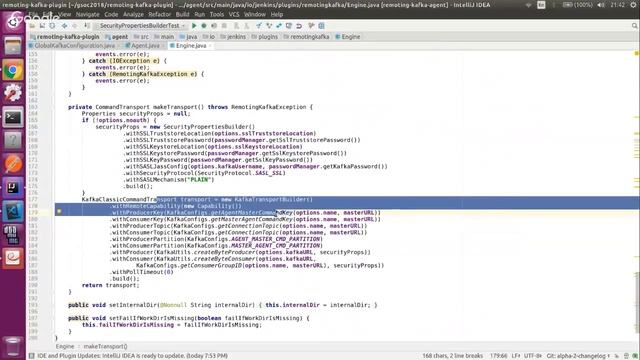Open the Analyze menu
Image resolution: width=640 pixels, height=360 pixels.
point(133,14)
